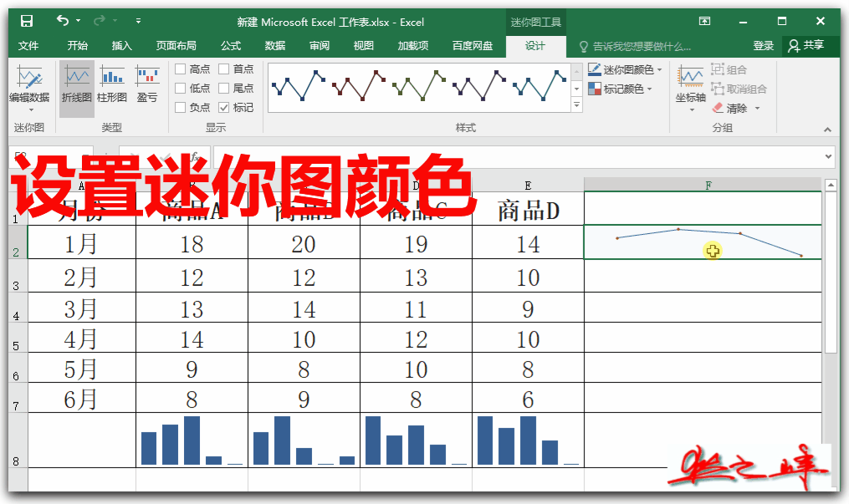Viewport: 849px width, 504px height.
Task: Click the Undo arrow icon
Action: tap(63, 21)
